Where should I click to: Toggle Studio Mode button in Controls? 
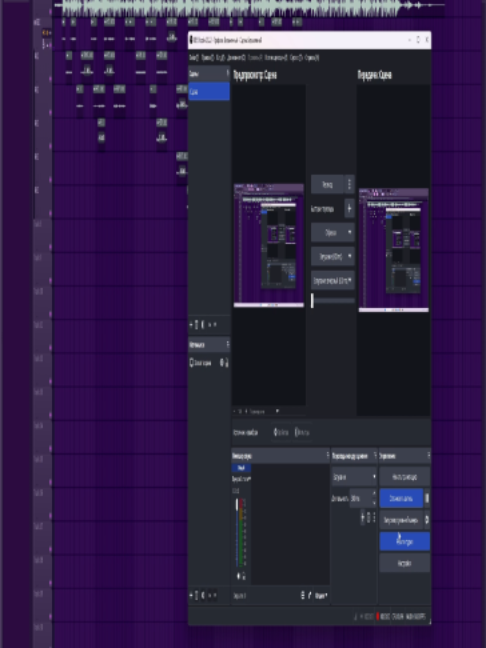405,541
